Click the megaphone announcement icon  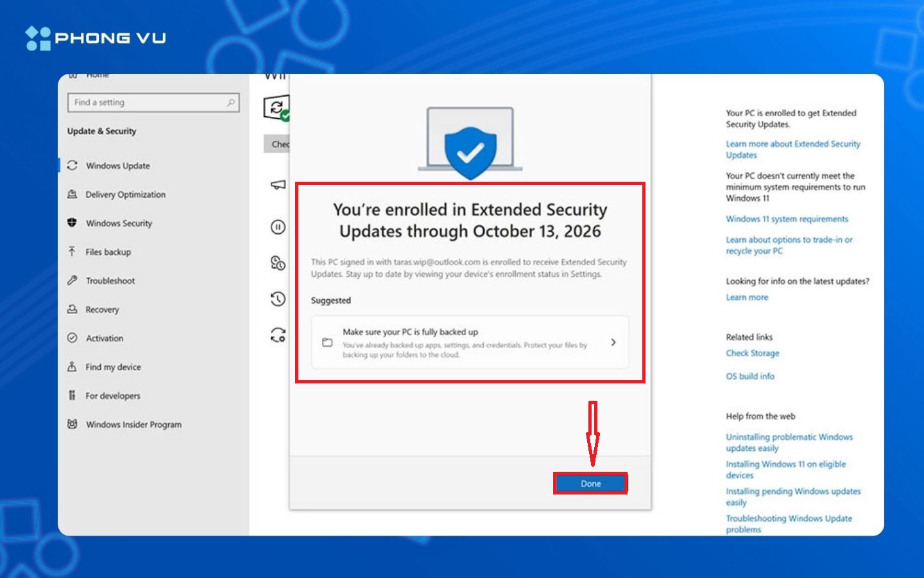coord(278,185)
